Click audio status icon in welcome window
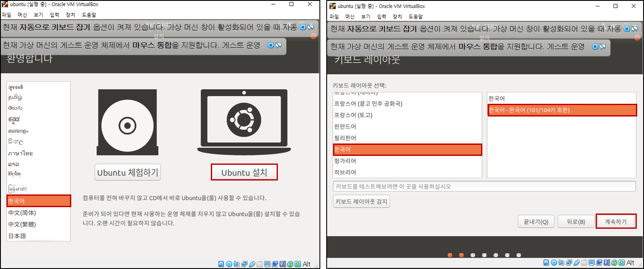This screenshot has width=644, height=269. [x=237, y=264]
